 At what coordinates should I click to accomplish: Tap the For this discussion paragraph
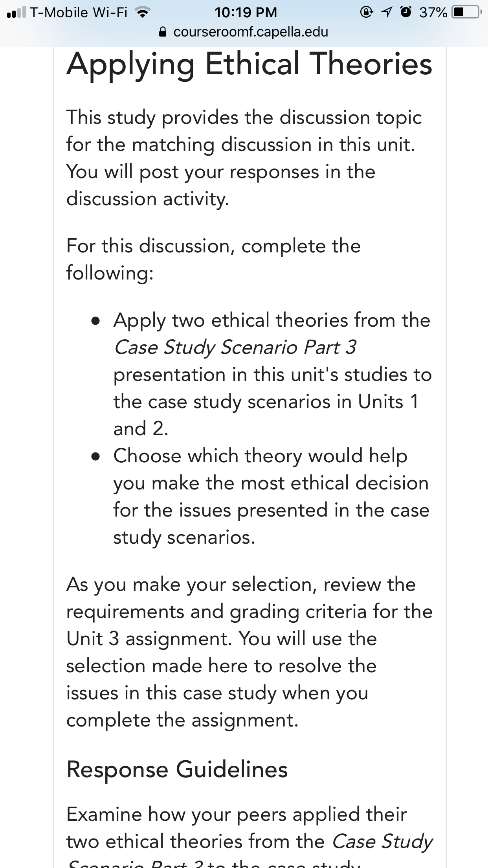213,259
